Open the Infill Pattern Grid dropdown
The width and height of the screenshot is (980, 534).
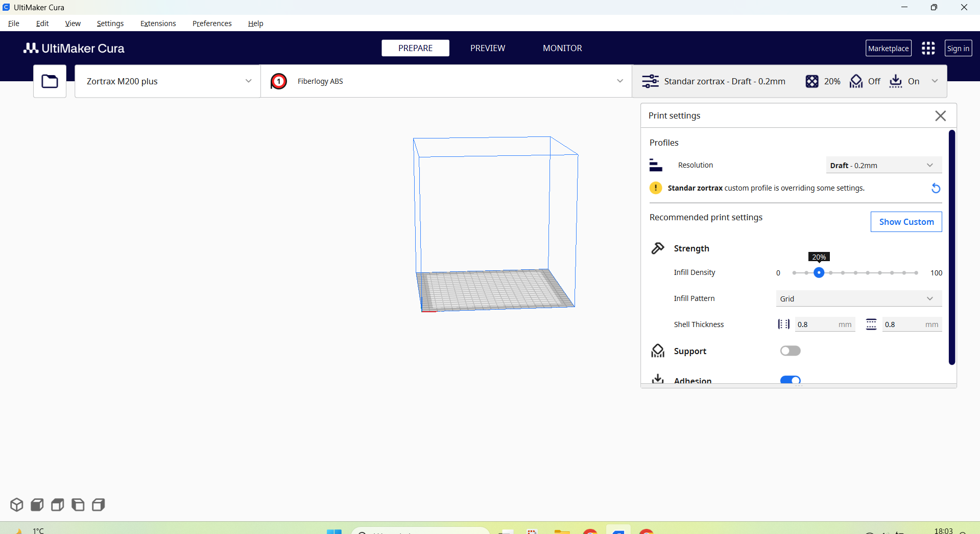click(859, 298)
